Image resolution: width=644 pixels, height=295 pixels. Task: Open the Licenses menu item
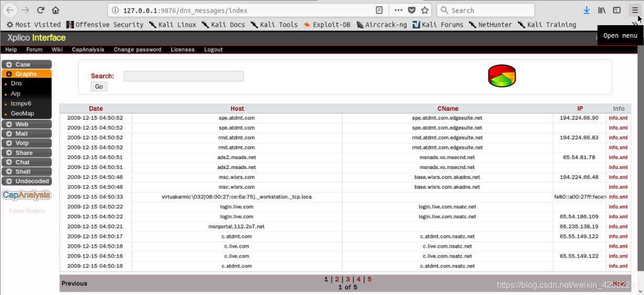coord(183,49)
